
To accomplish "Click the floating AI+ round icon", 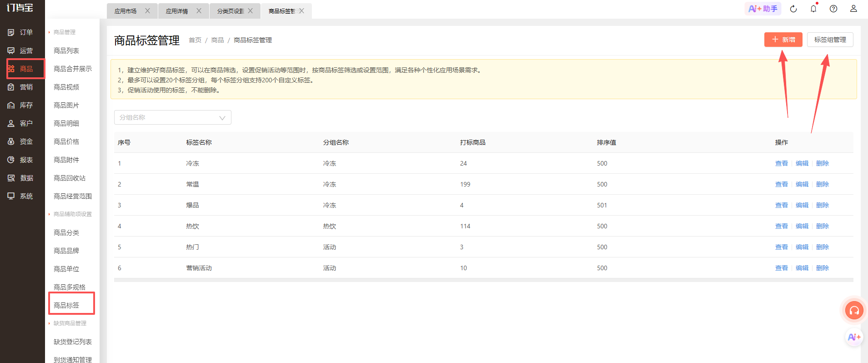I will pyautogui.click(x=854, y=337).
